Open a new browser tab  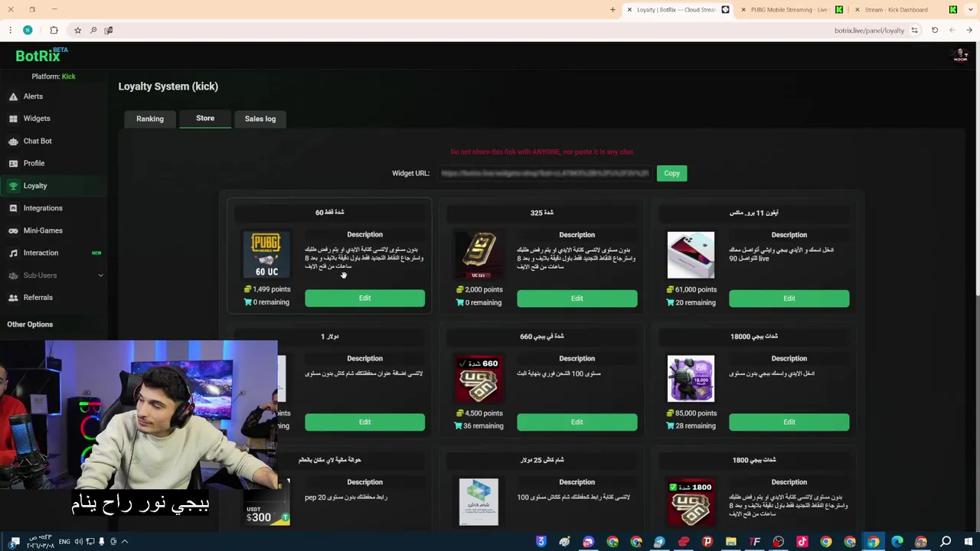pyautogui.click(x=612, y=10)
